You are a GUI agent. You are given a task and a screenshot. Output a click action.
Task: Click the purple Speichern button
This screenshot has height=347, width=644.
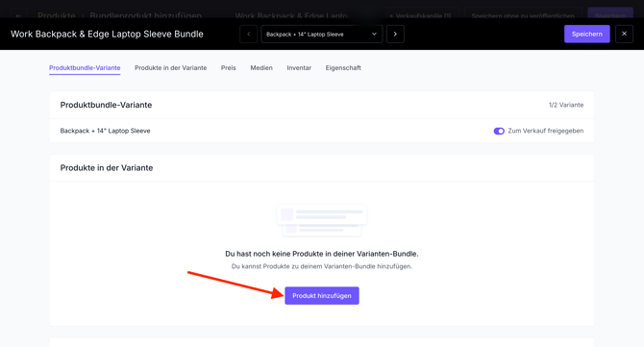click(587, 34)
